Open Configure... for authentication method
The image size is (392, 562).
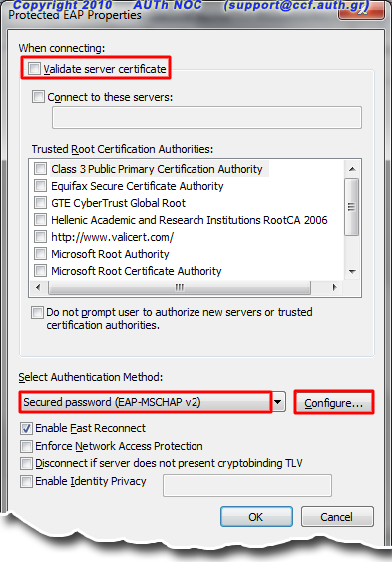pos(333,403)
